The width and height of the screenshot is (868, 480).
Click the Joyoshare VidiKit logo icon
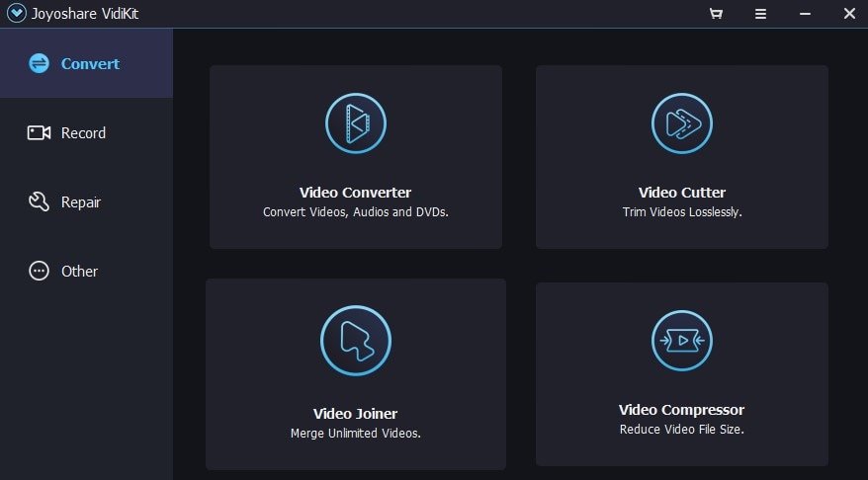17,13
